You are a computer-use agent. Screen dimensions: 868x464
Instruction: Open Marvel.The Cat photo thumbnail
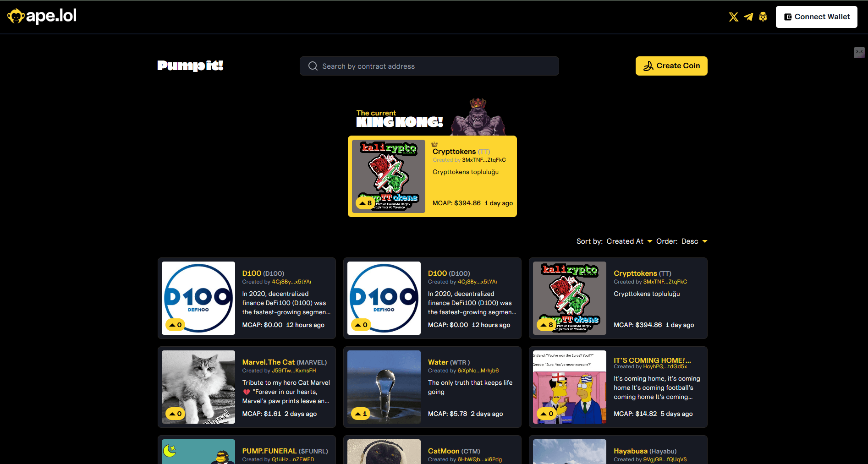[x=198, y=387]
